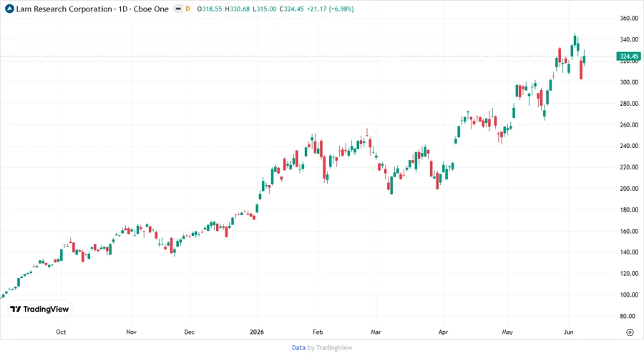Click the 280.00 price axis label

pos(629,104)
